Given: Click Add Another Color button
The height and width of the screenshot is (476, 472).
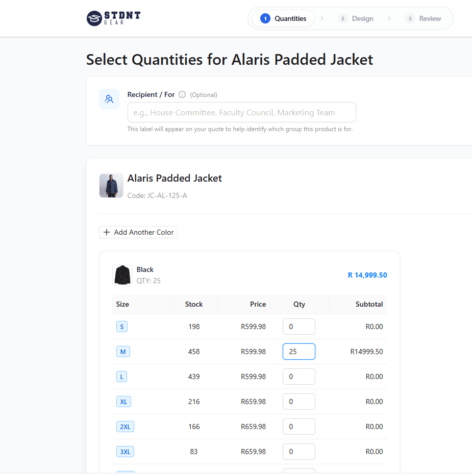Looking at the screenshot, I should (x=138, y=232).
